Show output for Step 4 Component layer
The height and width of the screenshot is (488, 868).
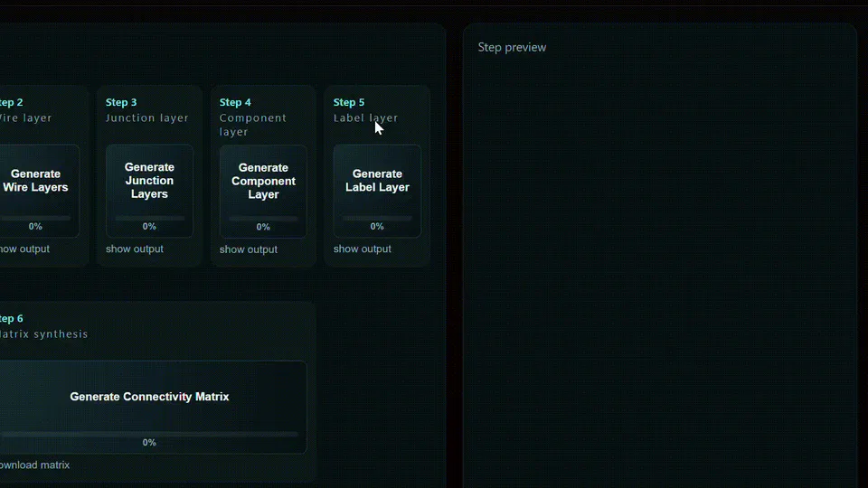[x=249, y=249]
